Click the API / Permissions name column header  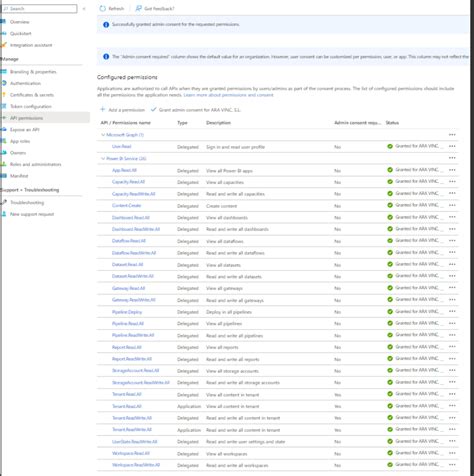pos(125,123)
